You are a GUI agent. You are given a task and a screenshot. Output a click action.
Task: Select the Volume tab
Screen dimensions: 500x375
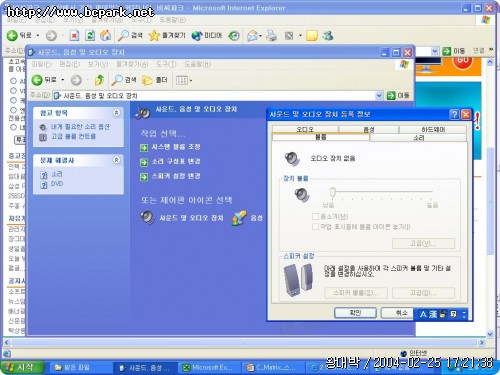click(321, 137)
